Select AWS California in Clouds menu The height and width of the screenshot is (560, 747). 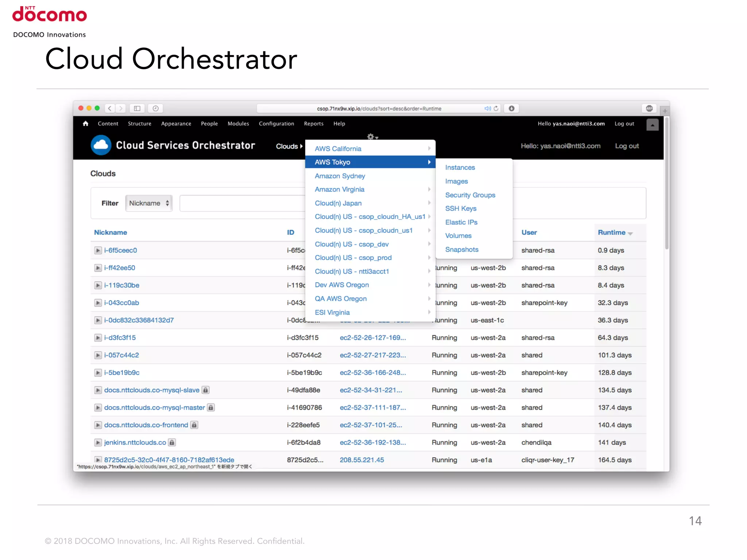(370, 149)
